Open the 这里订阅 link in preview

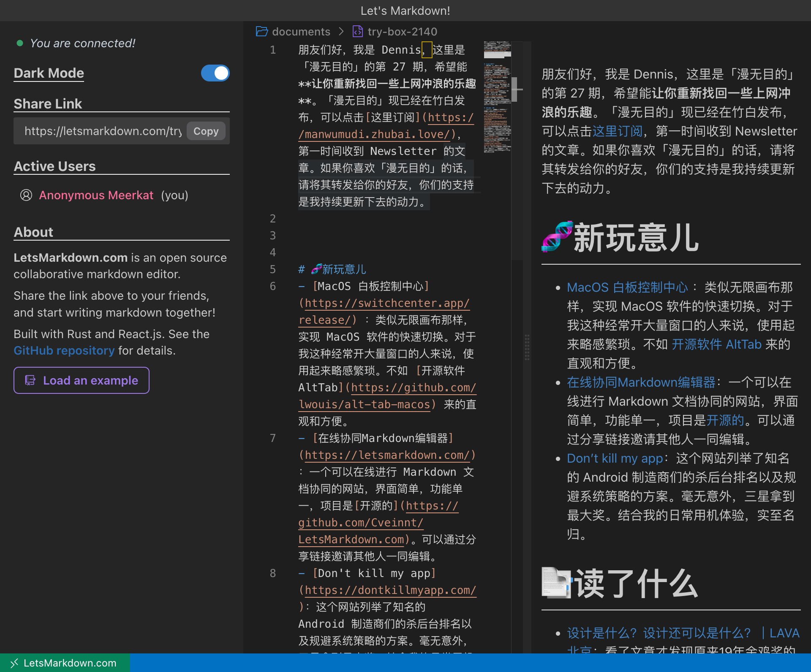click(x=618, y=131)
